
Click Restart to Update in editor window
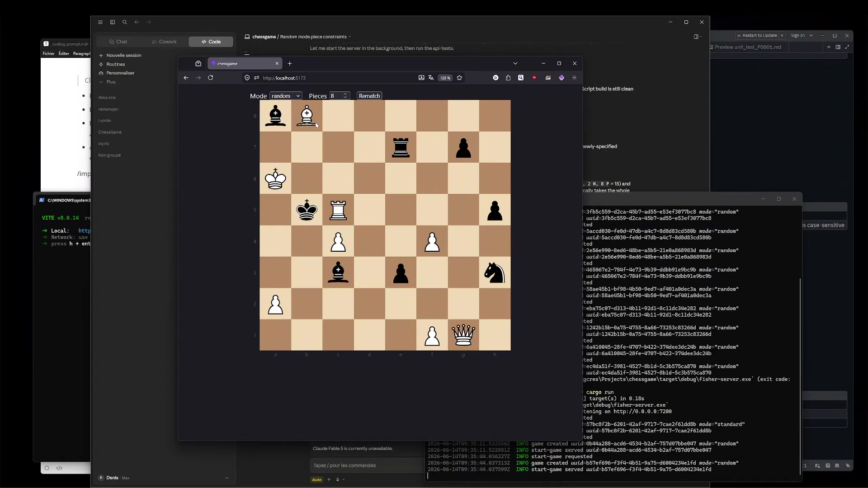point(757,36)
